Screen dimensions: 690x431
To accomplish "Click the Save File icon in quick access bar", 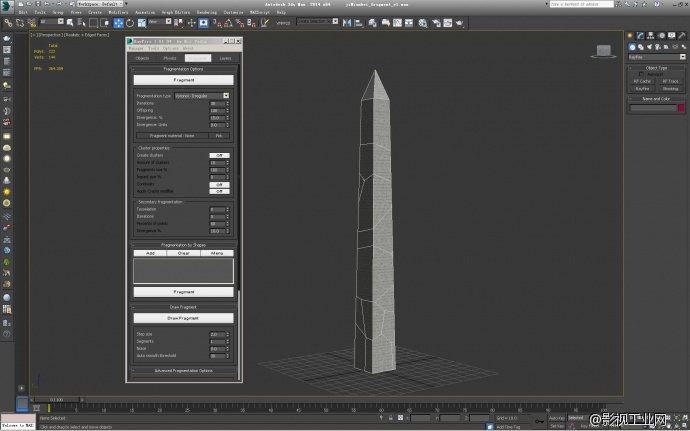I will (x=38, y=4).
